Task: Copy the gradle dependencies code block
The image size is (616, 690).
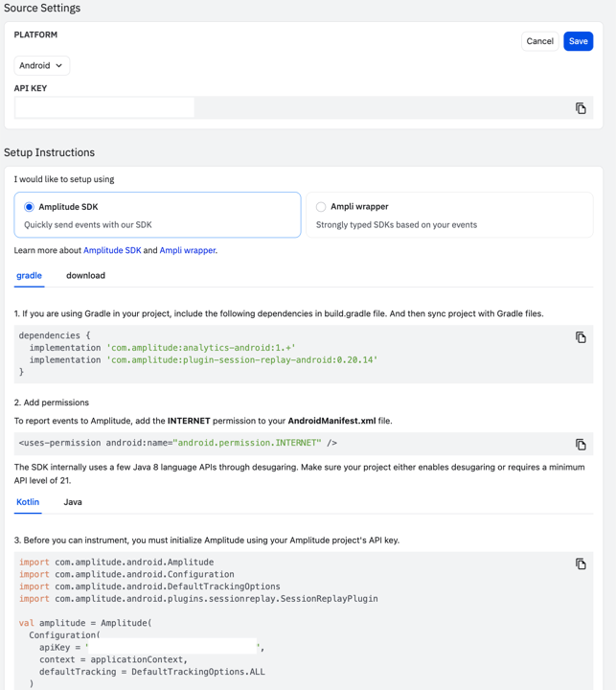Action: tap(581, 337)
